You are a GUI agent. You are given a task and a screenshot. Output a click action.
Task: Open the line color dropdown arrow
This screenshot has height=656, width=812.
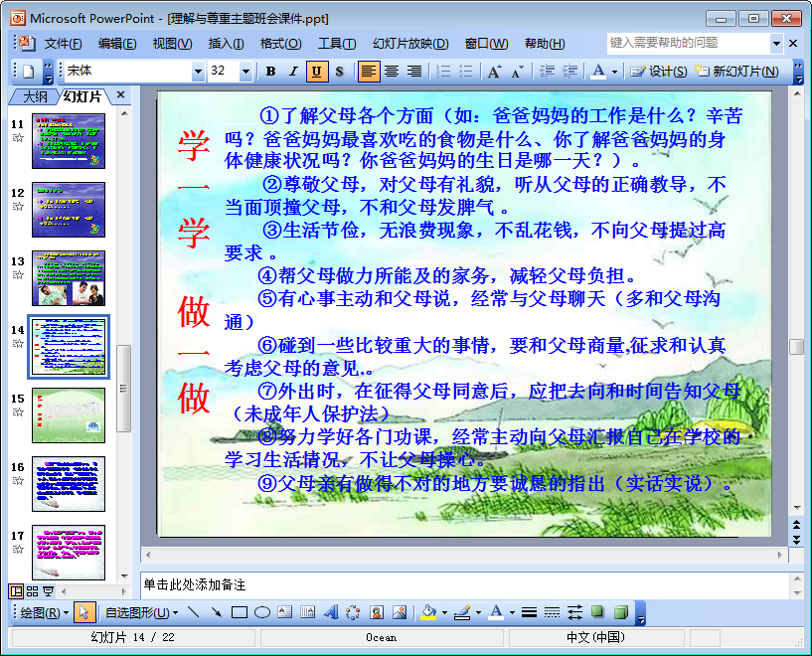point(478,613)
